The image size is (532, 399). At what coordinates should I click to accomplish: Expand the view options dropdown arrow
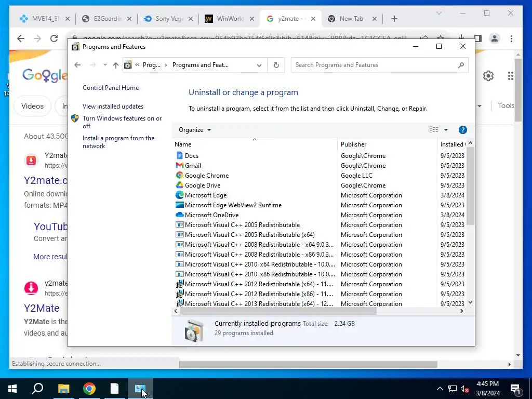(x=446, y=129)
